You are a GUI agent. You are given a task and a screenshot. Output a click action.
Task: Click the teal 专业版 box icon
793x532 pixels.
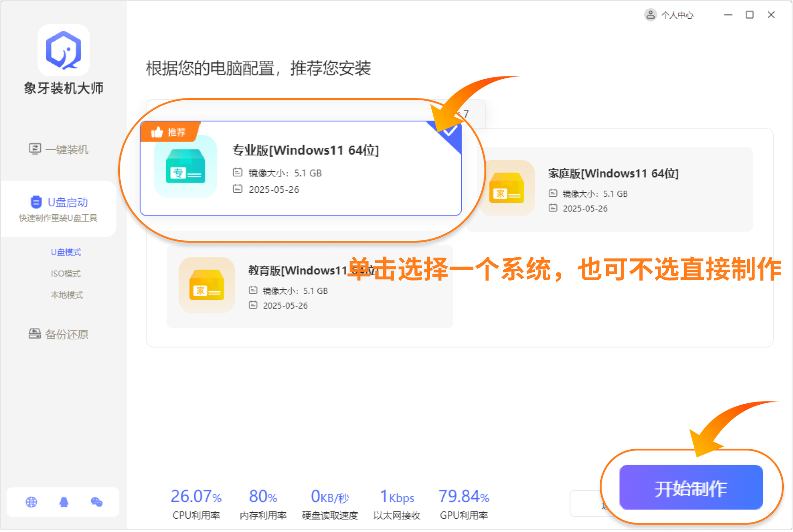pyautogui.click(x=185, y=167)
